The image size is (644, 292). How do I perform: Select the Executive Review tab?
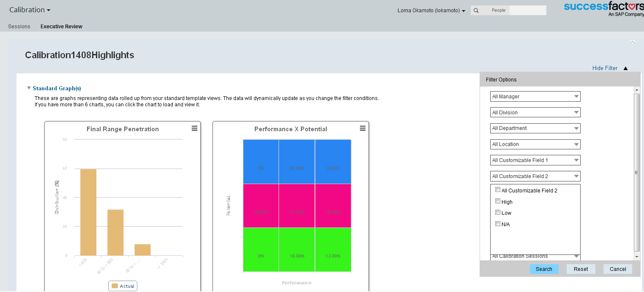point(61,27)
